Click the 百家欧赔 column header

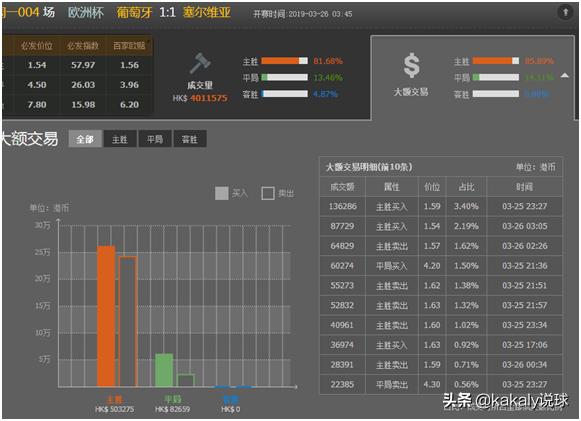(129, 46)
